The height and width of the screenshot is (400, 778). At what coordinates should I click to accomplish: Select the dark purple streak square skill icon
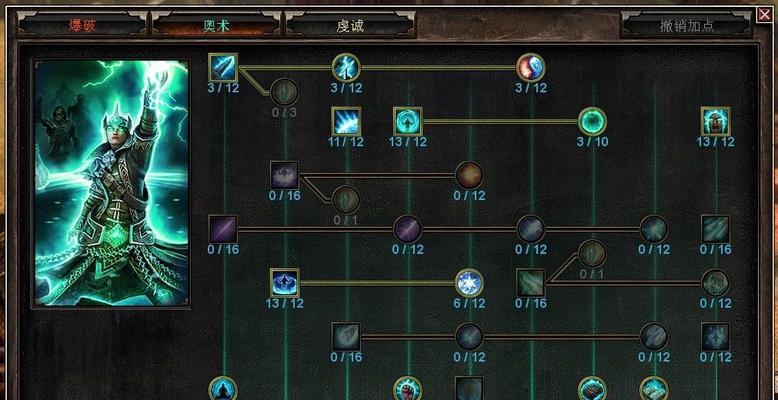[x=223, y=229]
